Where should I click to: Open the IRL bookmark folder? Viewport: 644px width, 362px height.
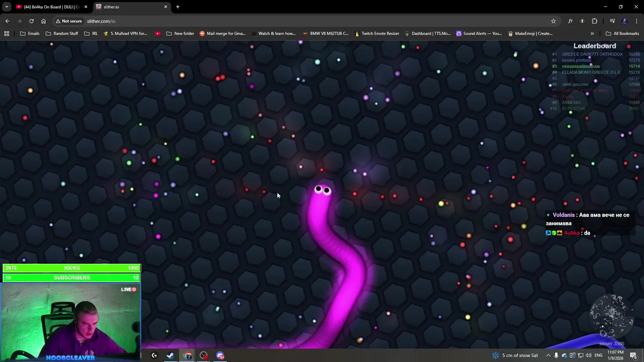tap(91, 34)
